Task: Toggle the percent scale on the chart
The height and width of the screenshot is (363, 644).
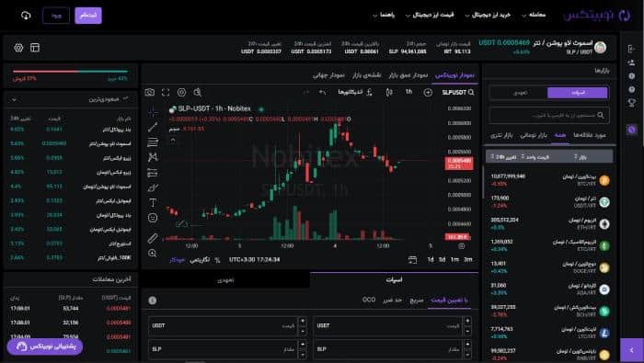Action: point(217,260)
